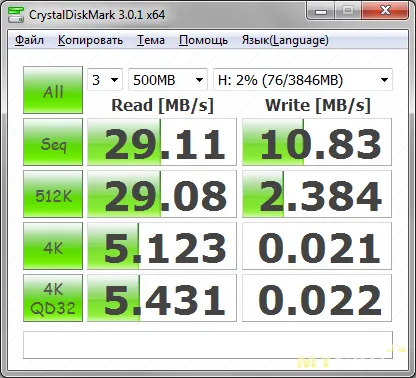Select Seq read result 29.11

pos(162,142)
